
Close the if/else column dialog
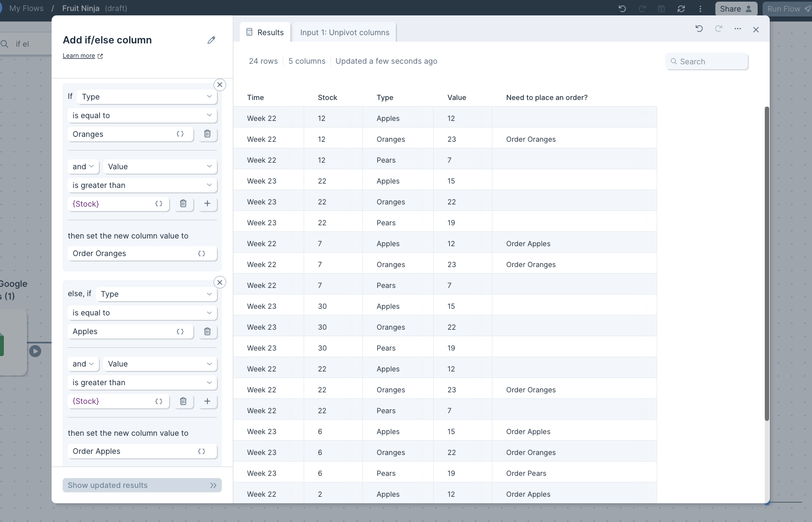pyautogui.click(x=756, y=30)
